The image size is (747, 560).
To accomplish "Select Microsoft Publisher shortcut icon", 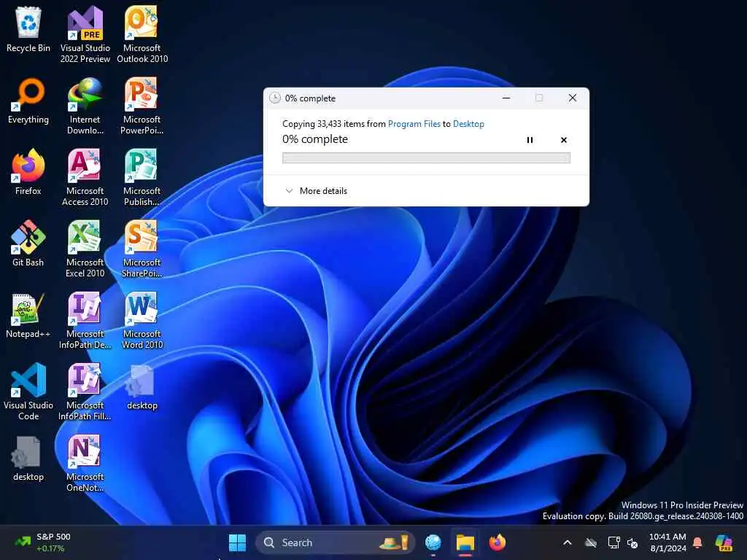I will 142,177.
